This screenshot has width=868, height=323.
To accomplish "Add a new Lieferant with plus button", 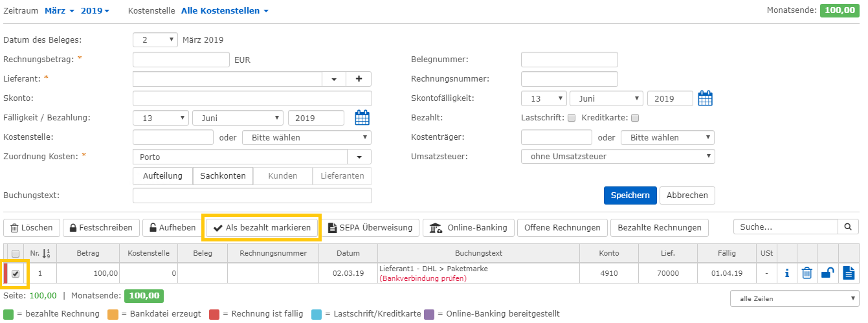I will click(x=359, y=79).
